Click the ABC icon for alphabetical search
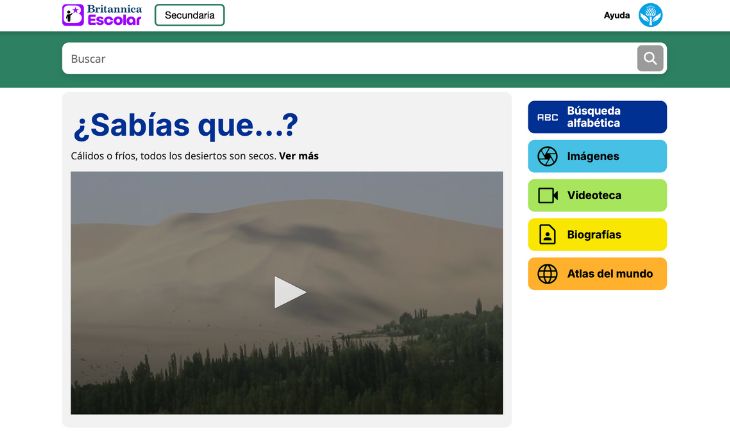This screenshot has width=730, height=446. pos(547,117)
